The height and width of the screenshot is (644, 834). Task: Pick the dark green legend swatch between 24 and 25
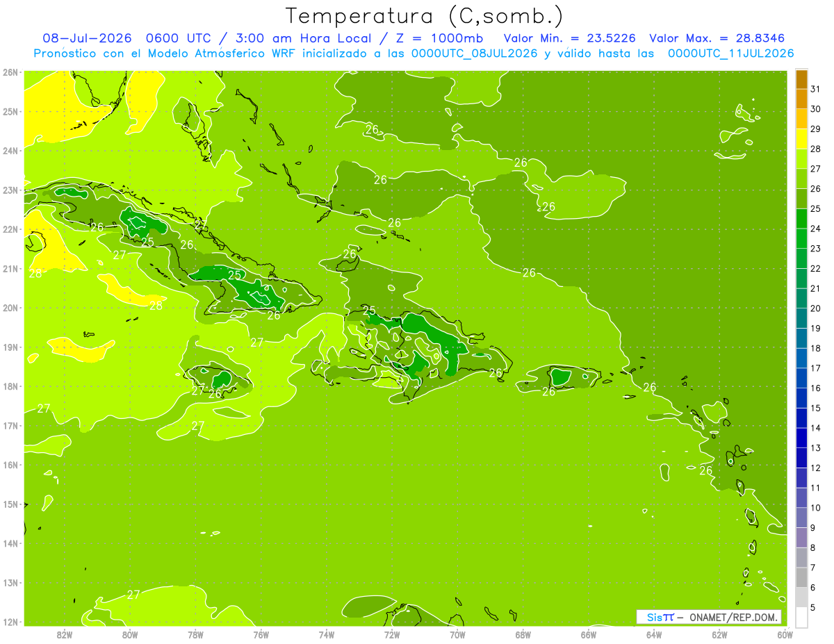click(801, 219)
